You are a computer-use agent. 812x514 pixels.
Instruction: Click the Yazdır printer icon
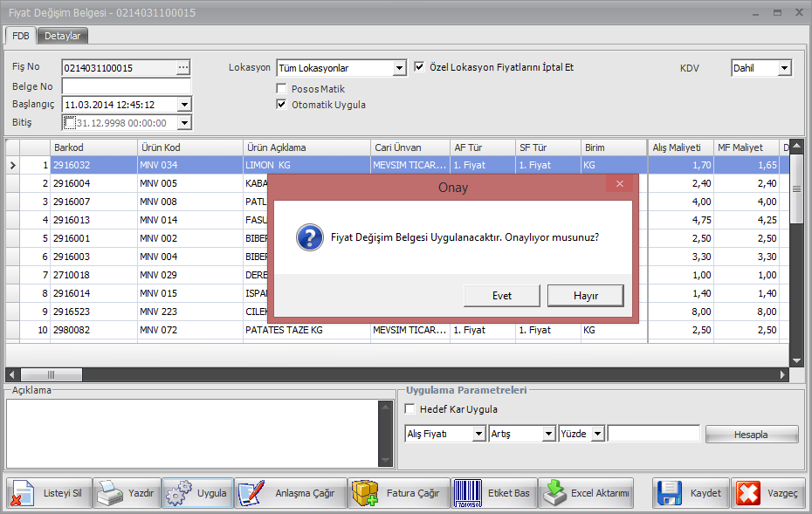110,494
